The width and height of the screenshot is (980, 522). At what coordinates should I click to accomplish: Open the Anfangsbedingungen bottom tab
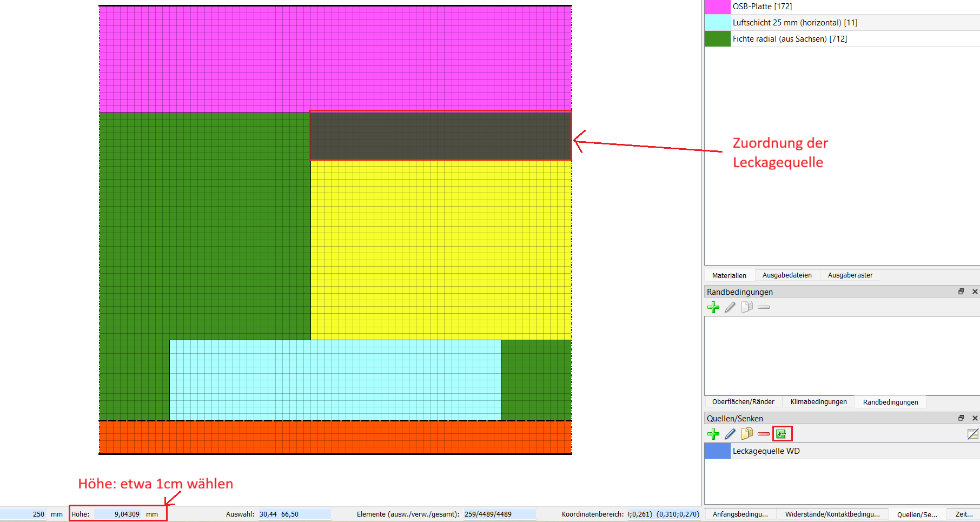coord(740,514)
